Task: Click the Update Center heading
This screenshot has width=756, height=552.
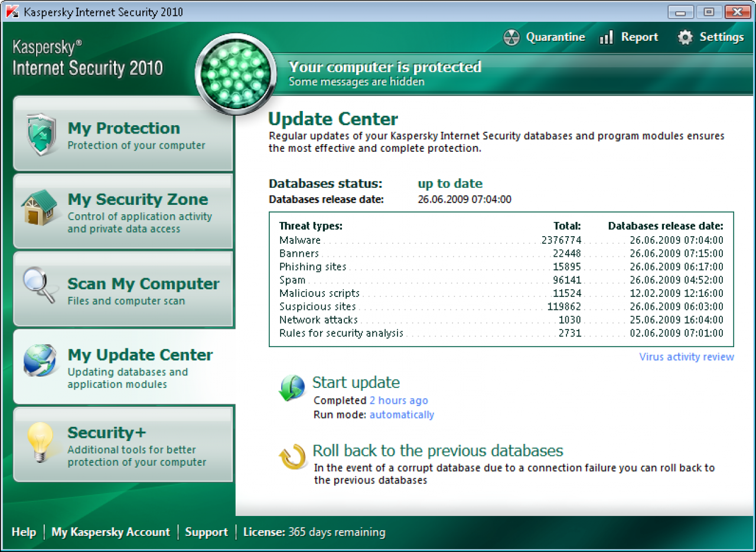Action: 333,119
